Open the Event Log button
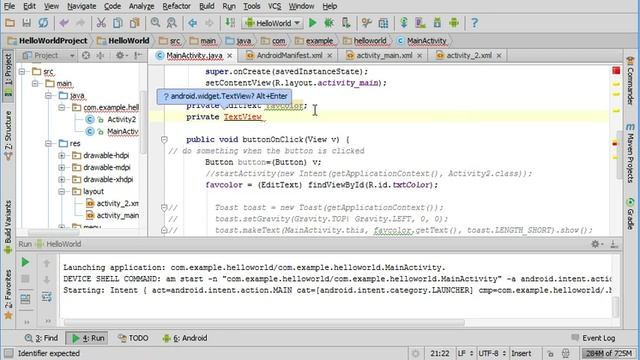 (593, 338)
